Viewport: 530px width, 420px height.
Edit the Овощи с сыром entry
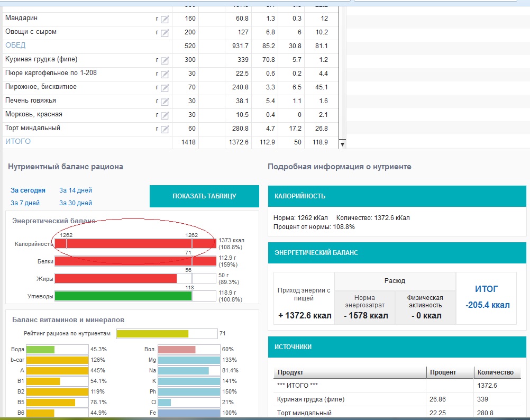(165, 33)
